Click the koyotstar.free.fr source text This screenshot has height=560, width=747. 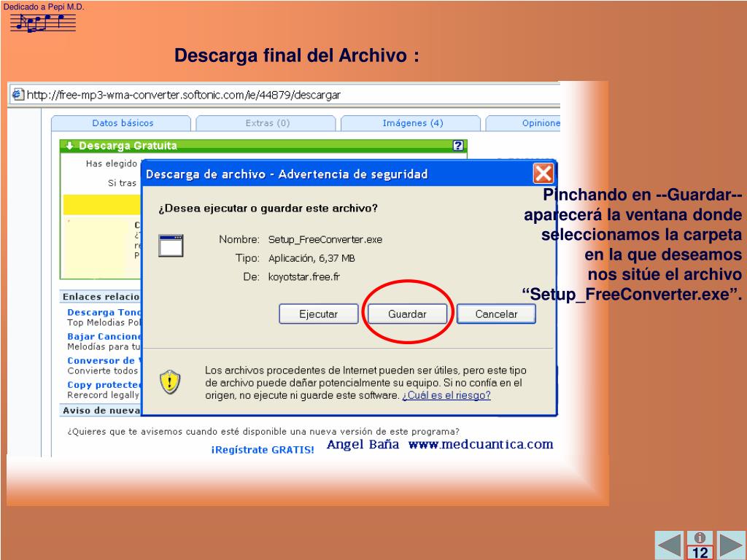pyautogui.click(x=304, y=276)
